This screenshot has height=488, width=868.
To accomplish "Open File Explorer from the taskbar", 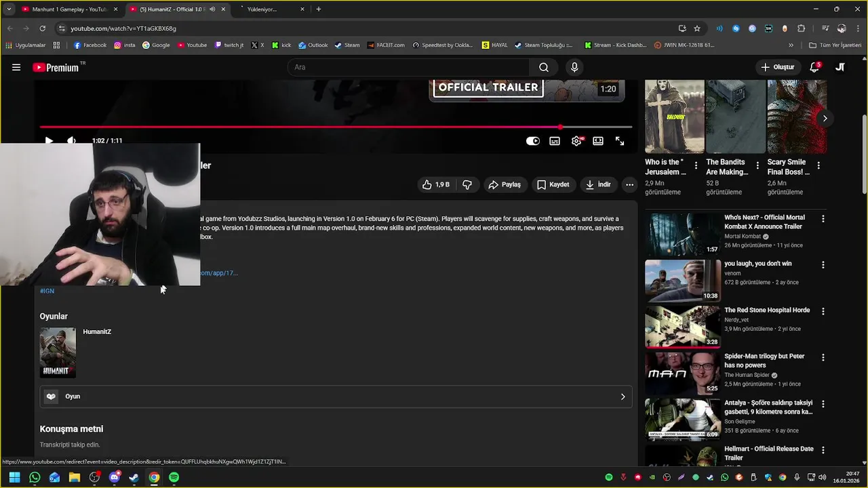I will (75, 477).
